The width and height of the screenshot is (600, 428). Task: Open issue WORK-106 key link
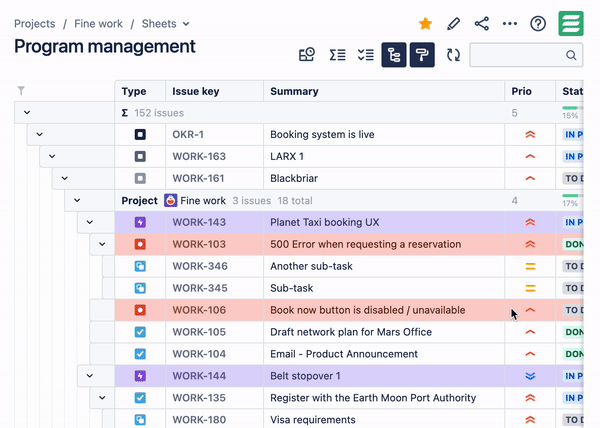[199, 310]
